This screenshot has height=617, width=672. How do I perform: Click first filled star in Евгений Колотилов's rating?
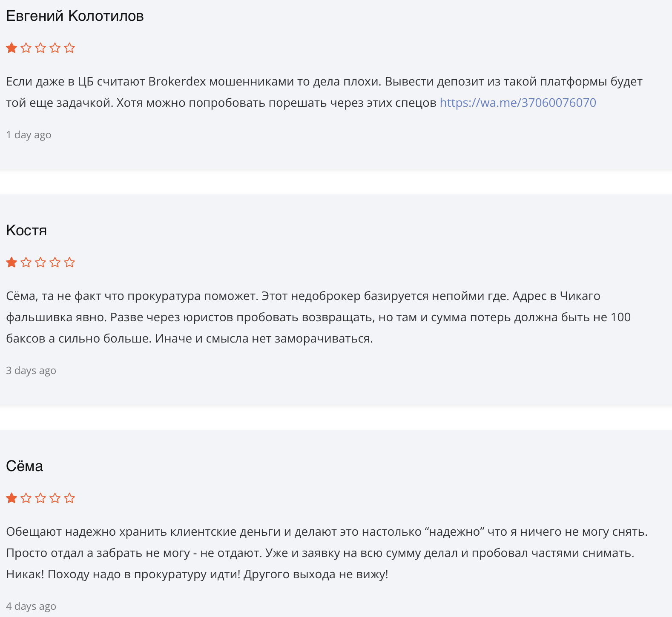pyautogui.click(x=11, y=48)
